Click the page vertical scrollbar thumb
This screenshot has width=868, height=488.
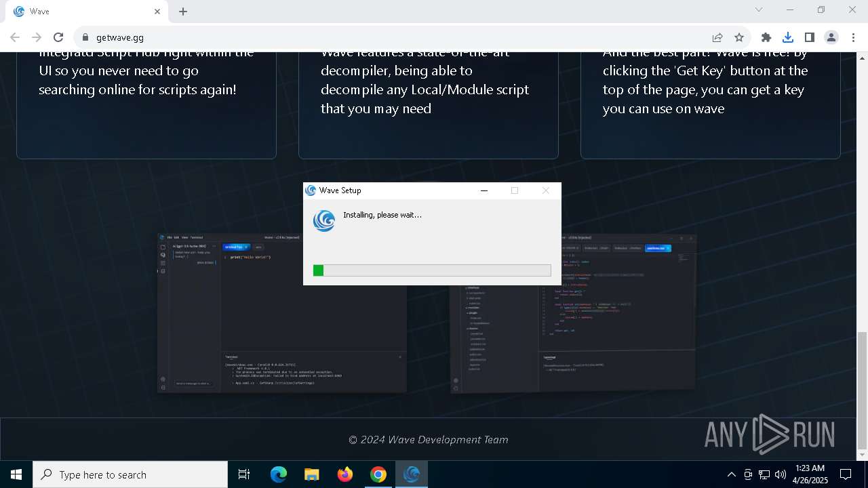(x=862, y=390)
